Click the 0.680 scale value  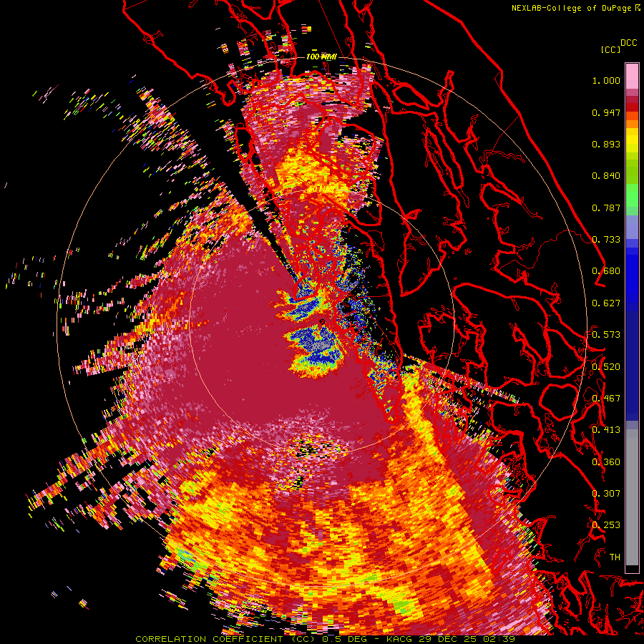coord(606,271)
